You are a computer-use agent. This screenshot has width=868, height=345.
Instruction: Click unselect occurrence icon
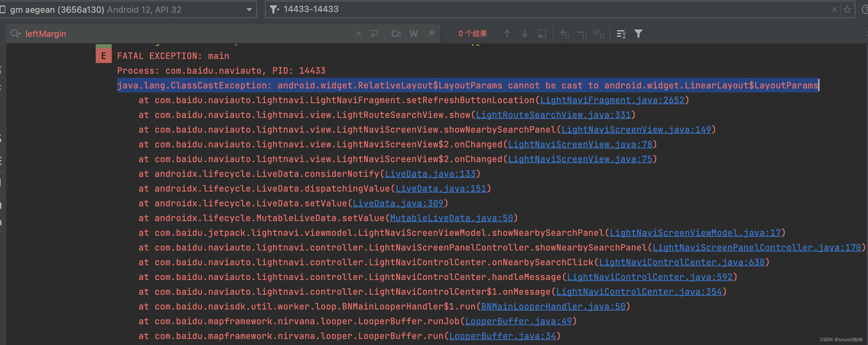tap(582, 34)
